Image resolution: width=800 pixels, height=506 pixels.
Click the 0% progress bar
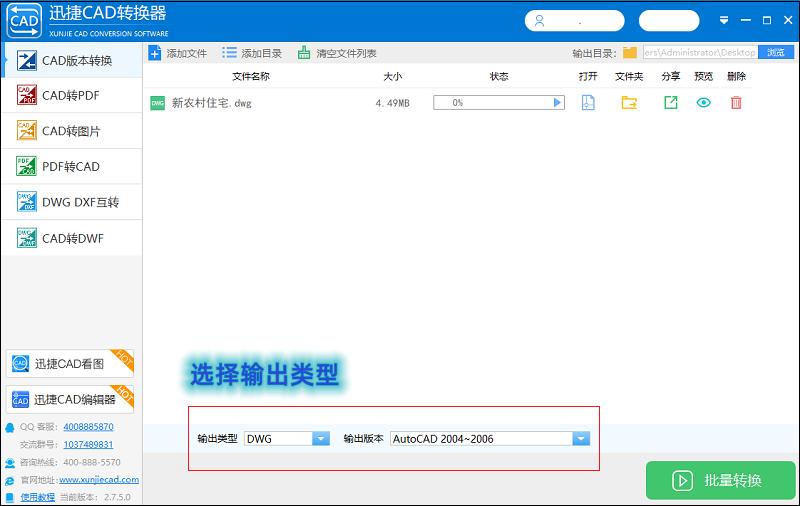point(498,103)
